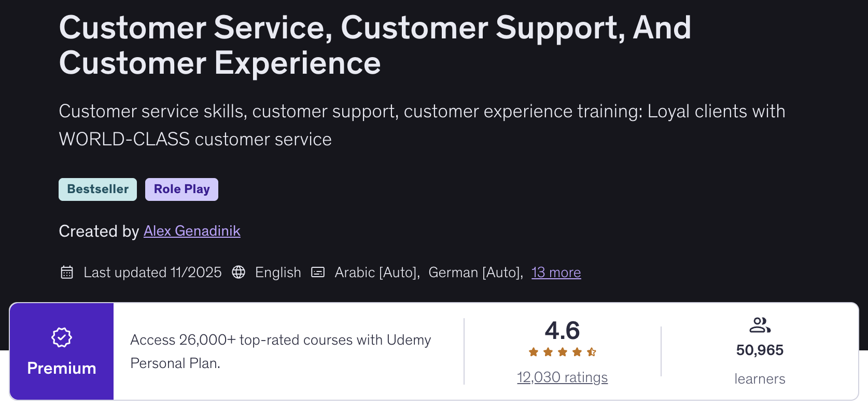Click the 4.6 rating score
The height and width of the screenshot is (408, 868).
point(562,331)
